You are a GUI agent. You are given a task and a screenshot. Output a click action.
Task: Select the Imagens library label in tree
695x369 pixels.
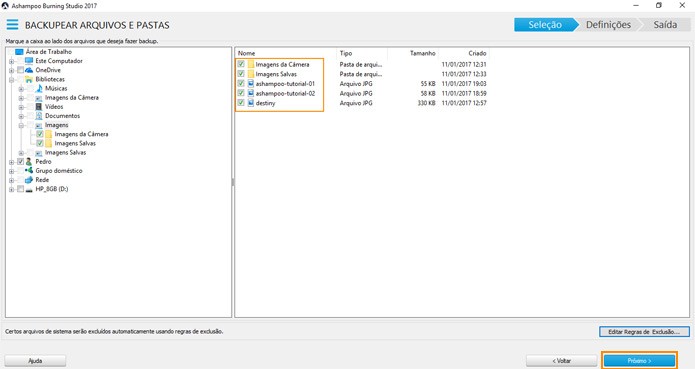(x=56, y=125)
